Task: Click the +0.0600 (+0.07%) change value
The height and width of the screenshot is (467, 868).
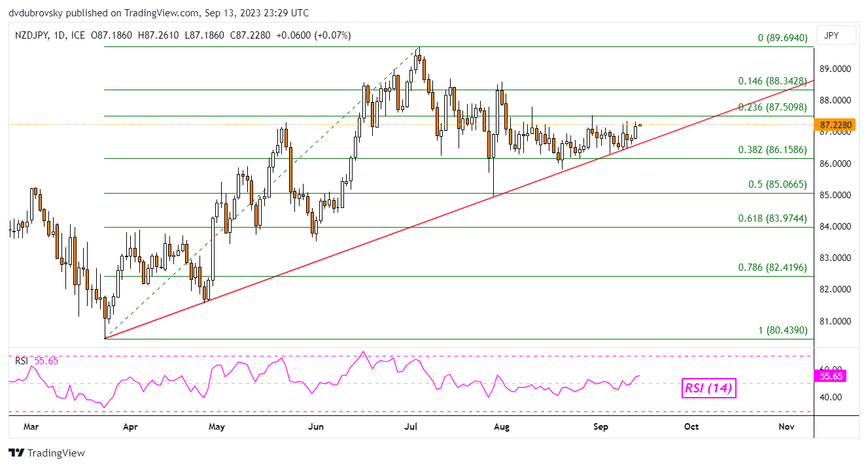Action: (313, 35)
